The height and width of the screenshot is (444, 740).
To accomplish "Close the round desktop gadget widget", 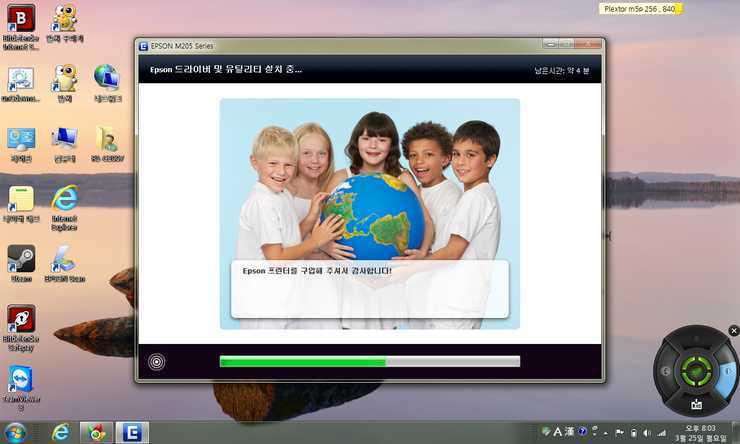I will [734, 330].
